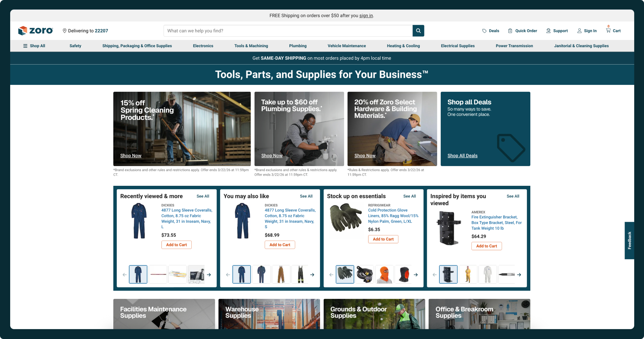Open the shopping Cart icon
This screenshot has width=644, height=339.
608,30
